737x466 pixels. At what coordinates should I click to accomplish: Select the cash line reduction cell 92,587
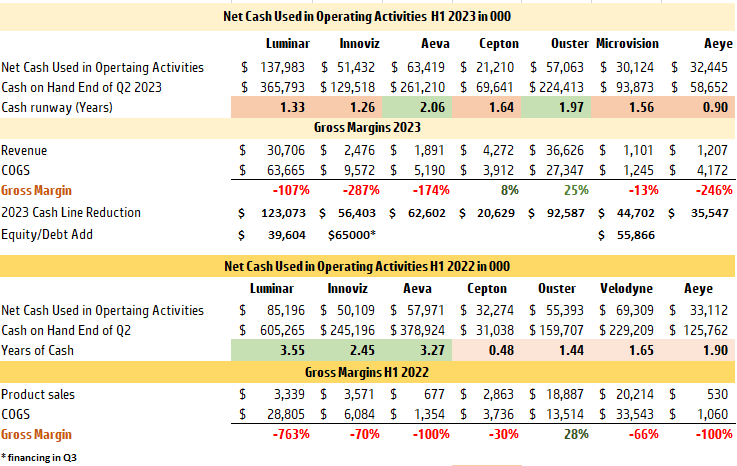click(565, 213)
